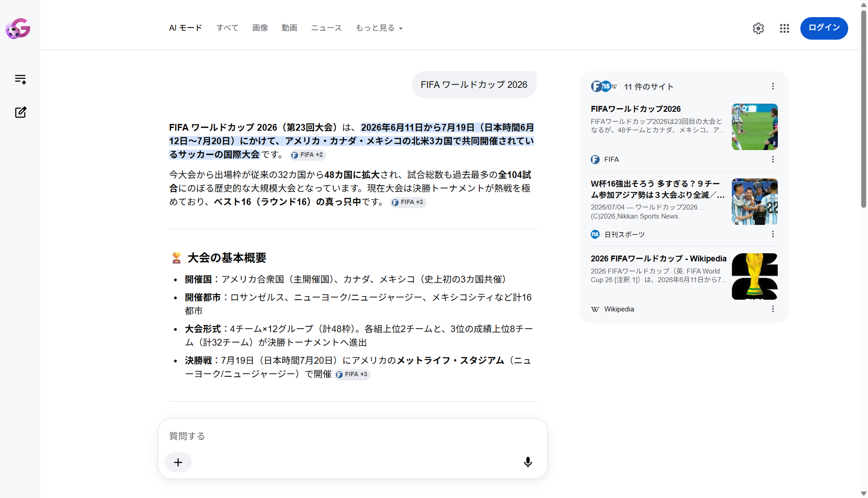The width and height of the screenshot is (868, 498).
Task: Click the stacked source favicons next to 11 件のサイト
Action: click(x=605, y=86)
